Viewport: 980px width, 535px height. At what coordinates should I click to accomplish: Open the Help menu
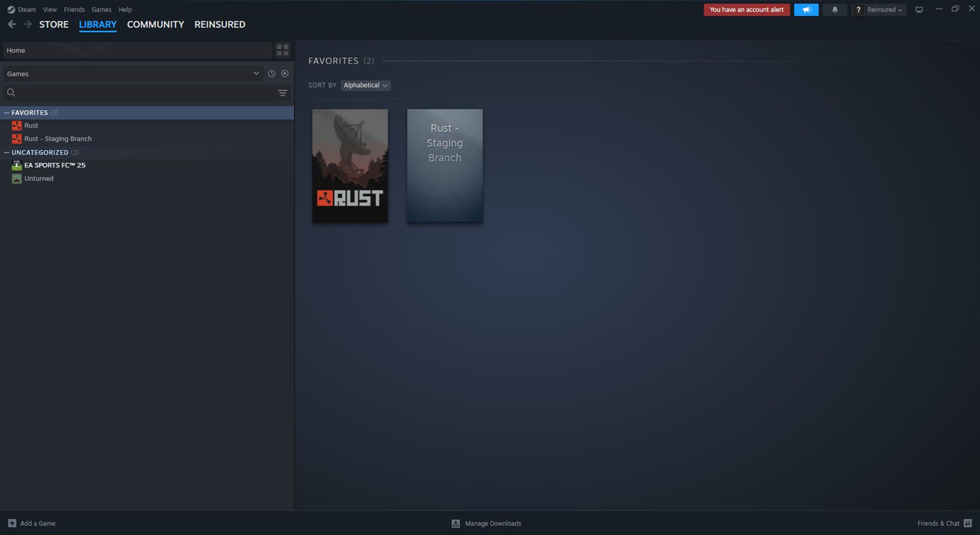pos(125,10)
